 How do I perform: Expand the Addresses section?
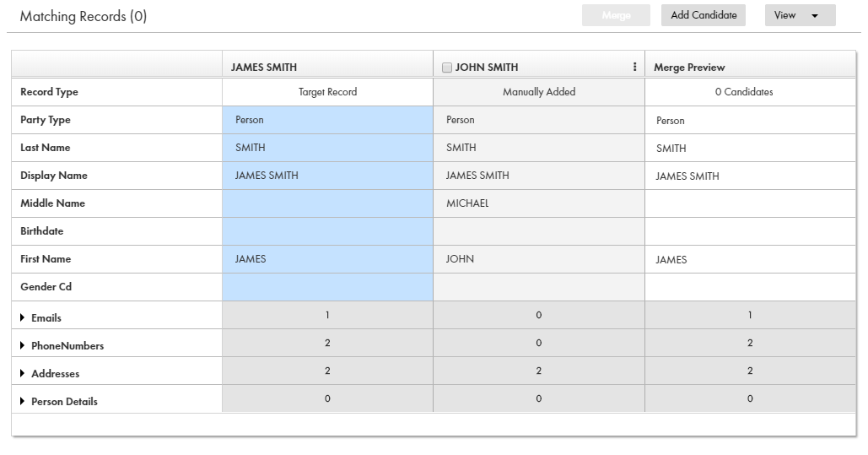coord(22,373)
